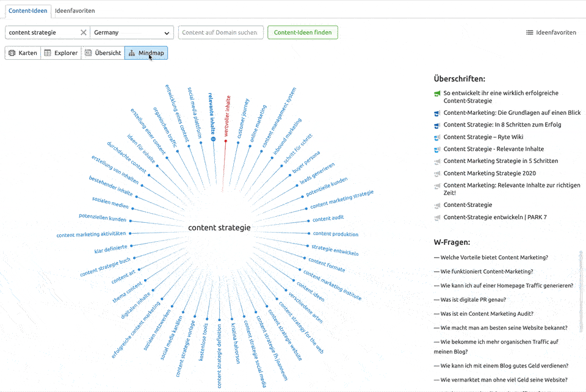Select the content audit mindmap node
This screenshot has height=392, width=586.
coord(328,218)
